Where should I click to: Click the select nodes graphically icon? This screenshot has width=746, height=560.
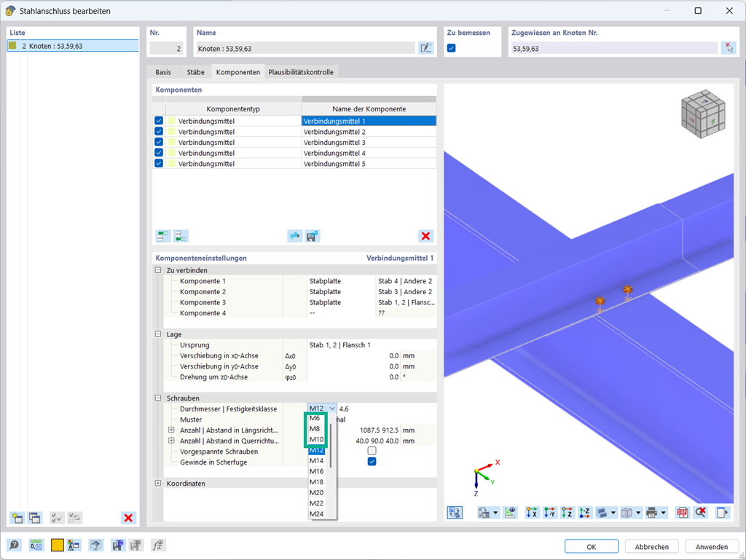pyautogui.click(x=729, y=48)
